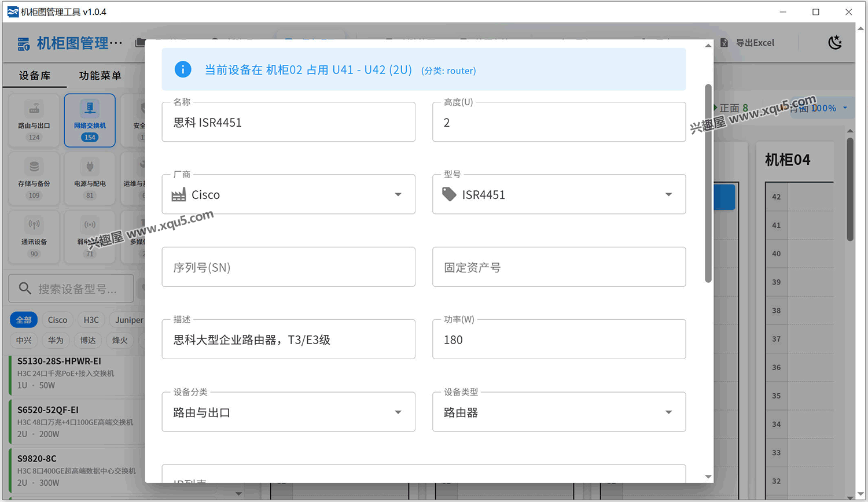
Task: Click rack unit 42 in 机柜04
Action: click(777, 197)
